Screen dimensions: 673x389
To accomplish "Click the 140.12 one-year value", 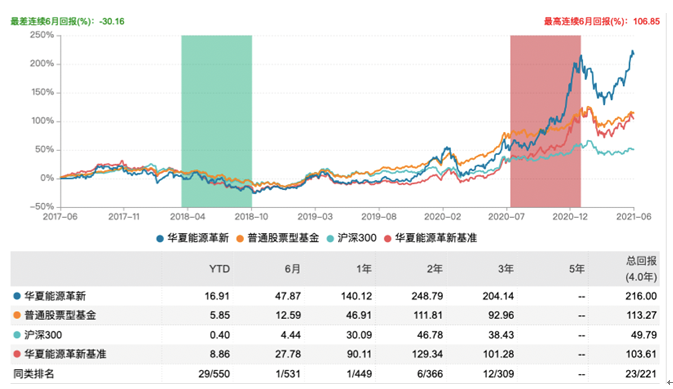I will [x=357, y=296].
